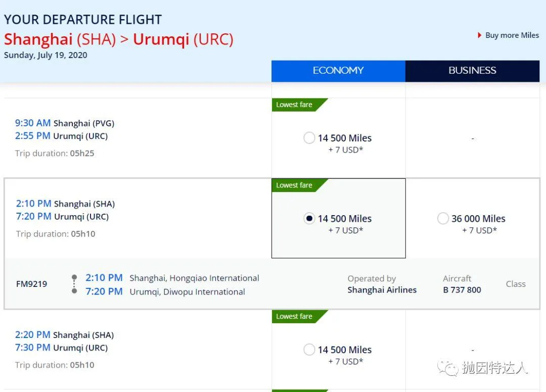Click Lowest fare badge on 2:10 PM flight
The height and width of the screenshot is (392, 546).
click(x=294, y=185)
